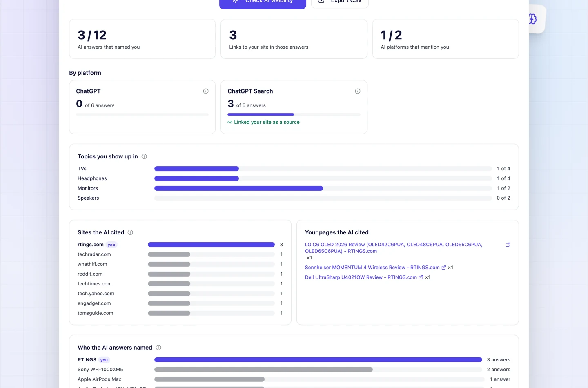Screen dimensions: 588x388
Task: Open the info icon beside Sites the AI cited
Action: click(x=130, y=232)
